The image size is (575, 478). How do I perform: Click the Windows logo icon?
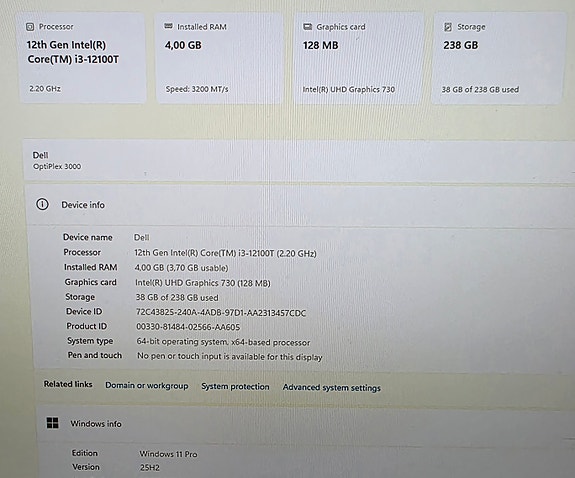coord(53,423)
